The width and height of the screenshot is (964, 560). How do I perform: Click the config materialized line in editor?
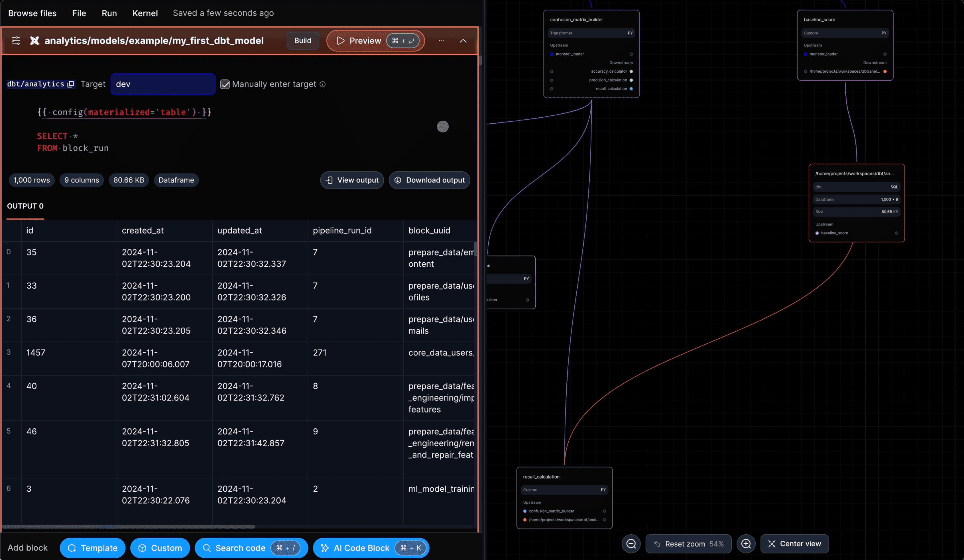point(124,112)
